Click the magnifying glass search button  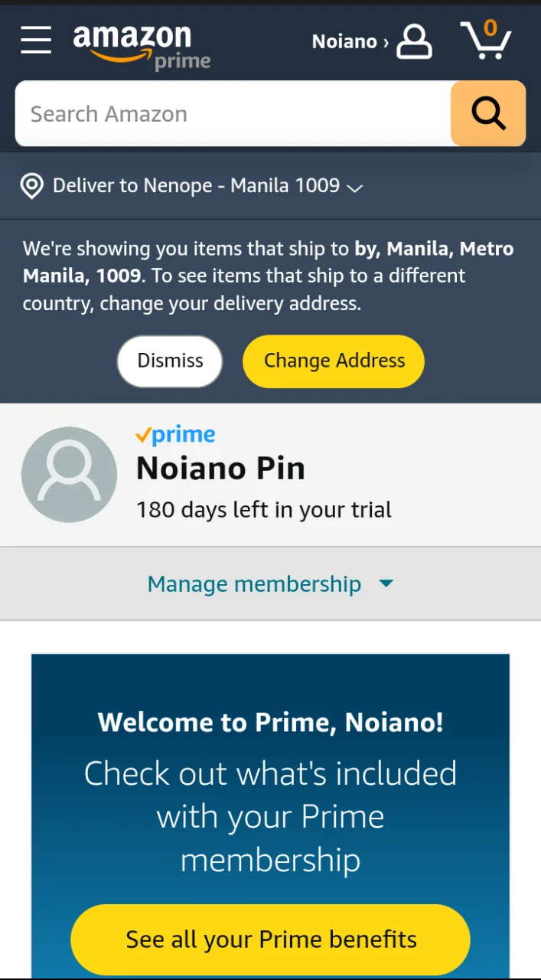tap(488, 113)
